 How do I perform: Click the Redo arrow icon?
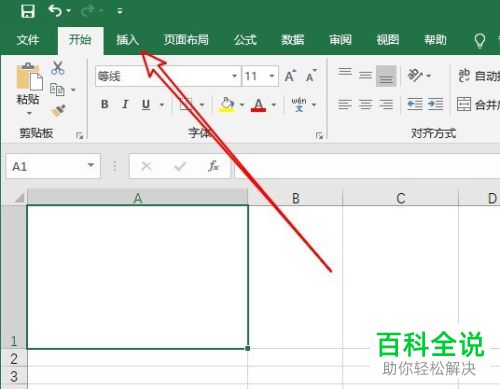coord(88,11)
